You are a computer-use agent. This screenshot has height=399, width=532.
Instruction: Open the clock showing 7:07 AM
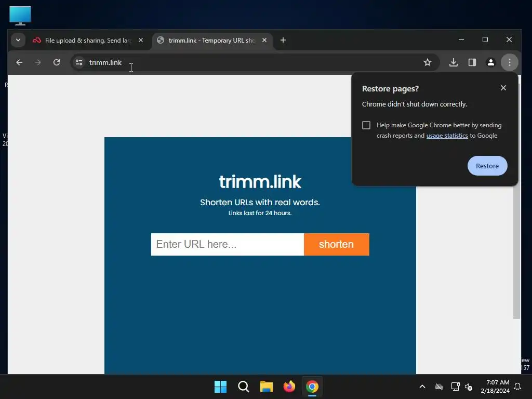495,387
